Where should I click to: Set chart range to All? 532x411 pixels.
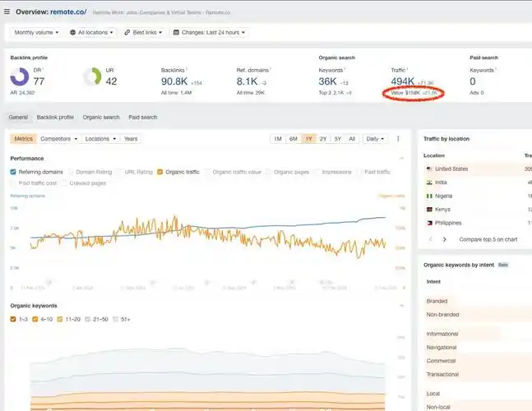point(352,139)
